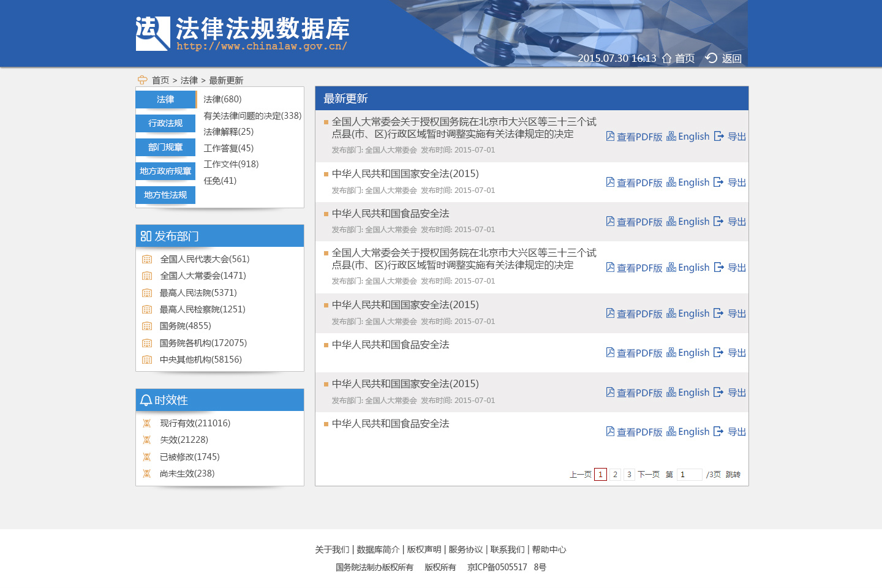882x588 pixels.
Task: Click the bell icon on the 时效性 panel
Action: click(146, 400)
